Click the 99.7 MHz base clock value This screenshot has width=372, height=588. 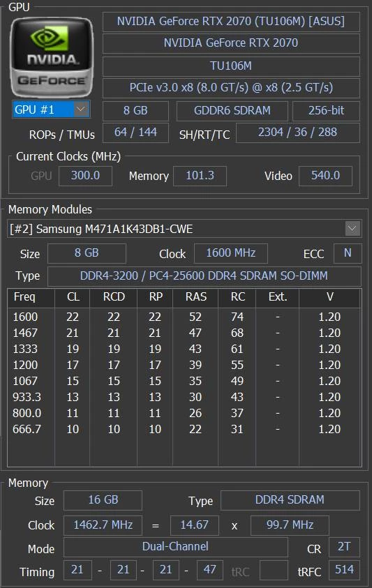pos(290,525)
